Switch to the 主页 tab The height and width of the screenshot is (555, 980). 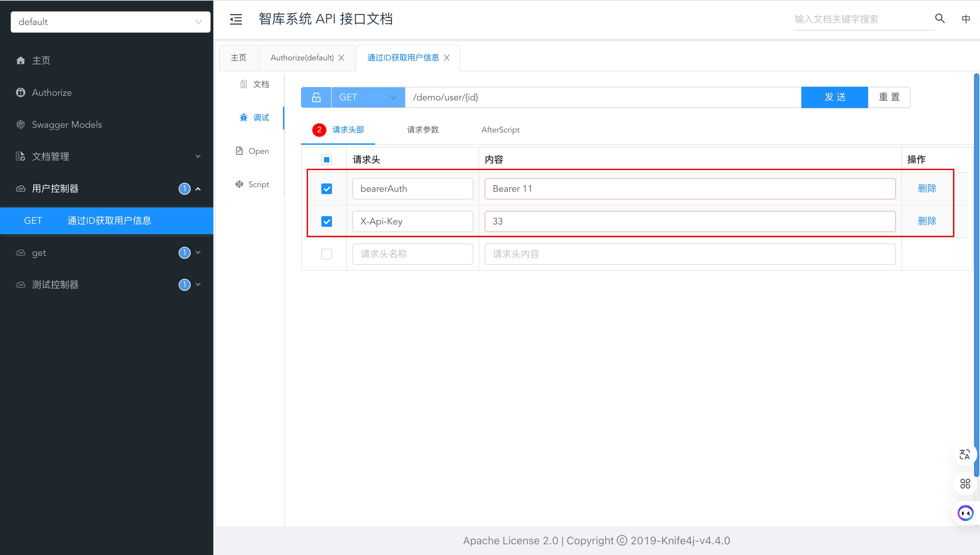pyautogui.click(x=239, y=58)
